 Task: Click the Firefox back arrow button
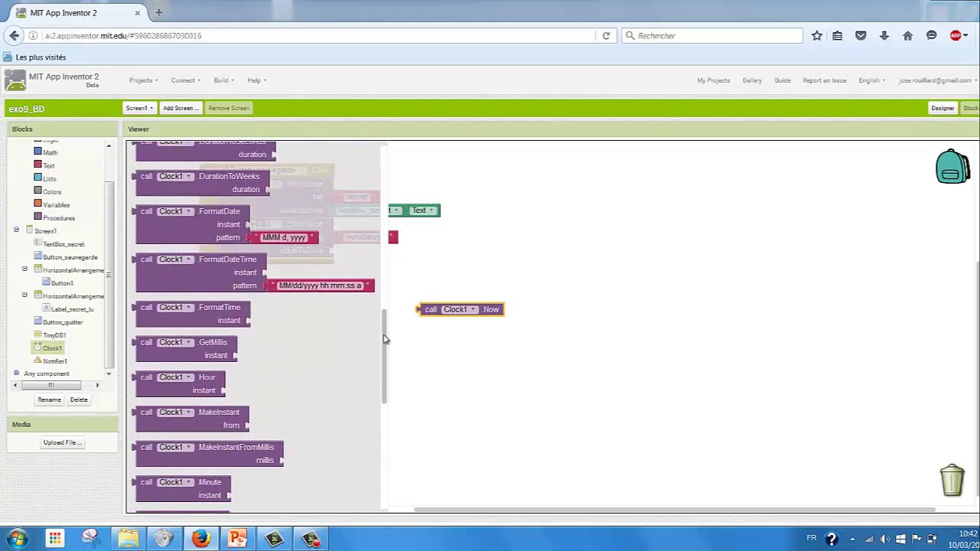(x=14, y=35)
